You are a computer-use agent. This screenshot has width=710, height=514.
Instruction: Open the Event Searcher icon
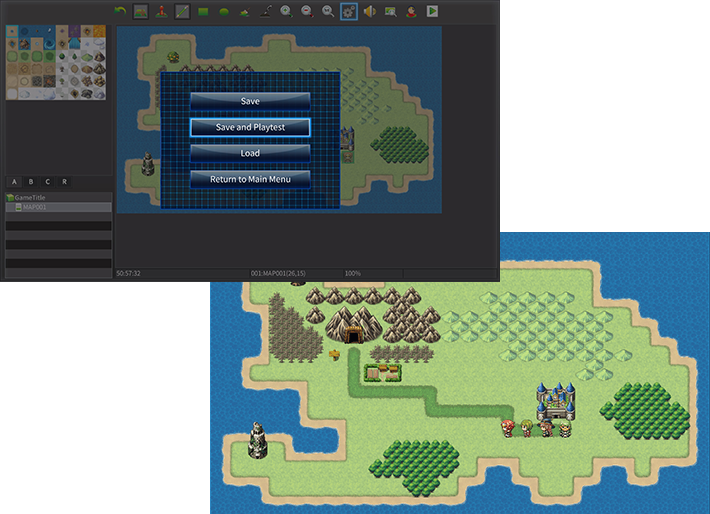390,11
